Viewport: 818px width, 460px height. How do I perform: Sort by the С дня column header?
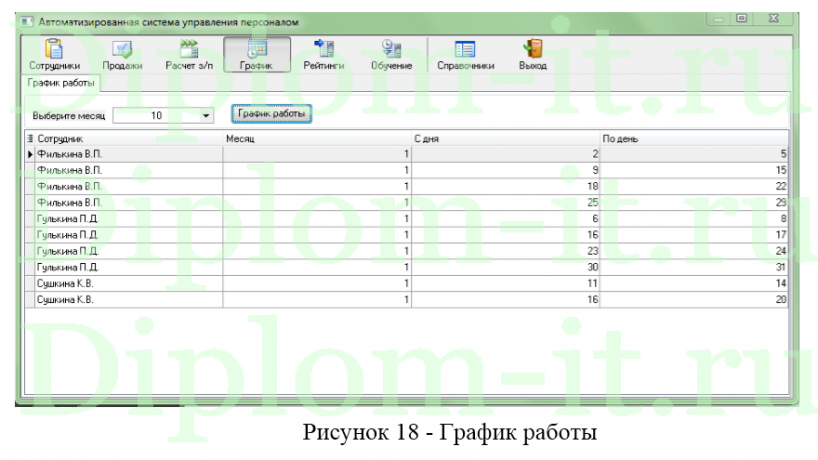506,139
